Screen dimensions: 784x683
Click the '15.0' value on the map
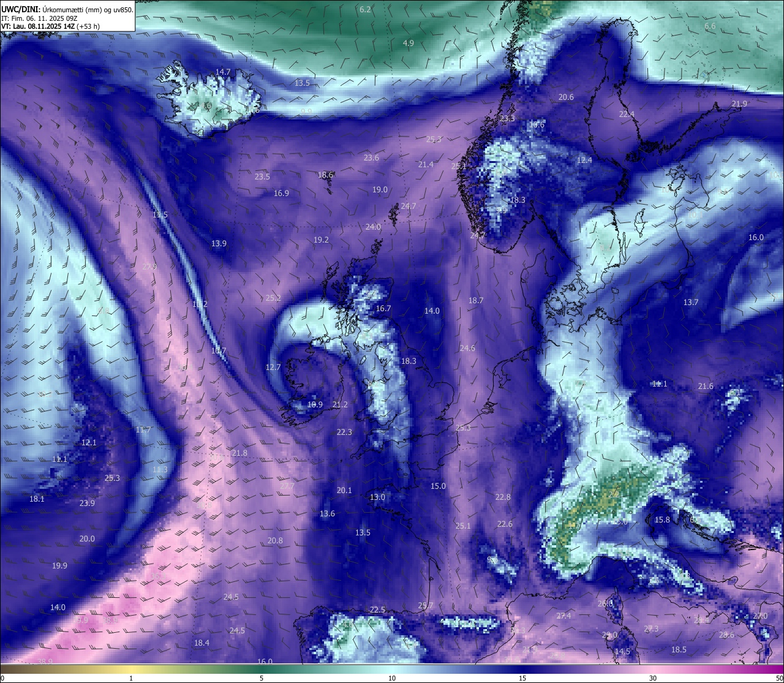click(438, 486)
